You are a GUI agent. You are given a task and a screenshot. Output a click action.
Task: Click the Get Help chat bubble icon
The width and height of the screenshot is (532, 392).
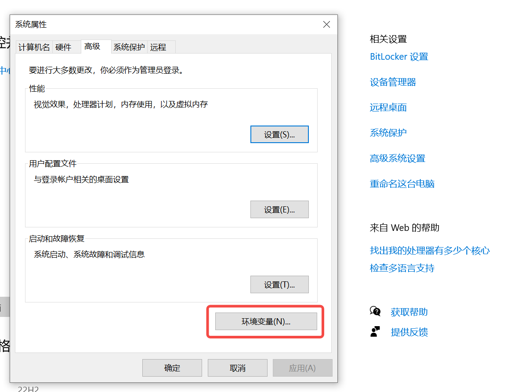click(x=376, y=311)
